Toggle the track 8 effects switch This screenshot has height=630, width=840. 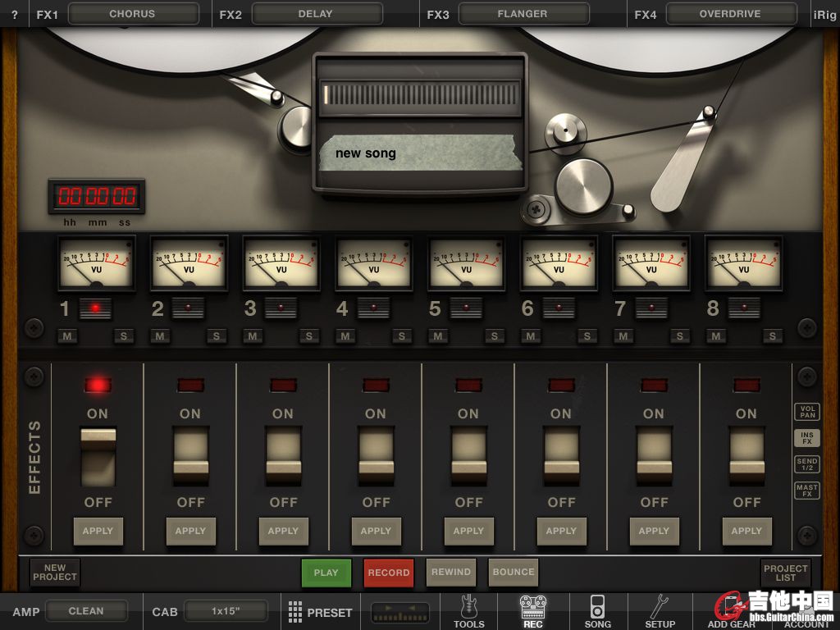click(746, 457)
